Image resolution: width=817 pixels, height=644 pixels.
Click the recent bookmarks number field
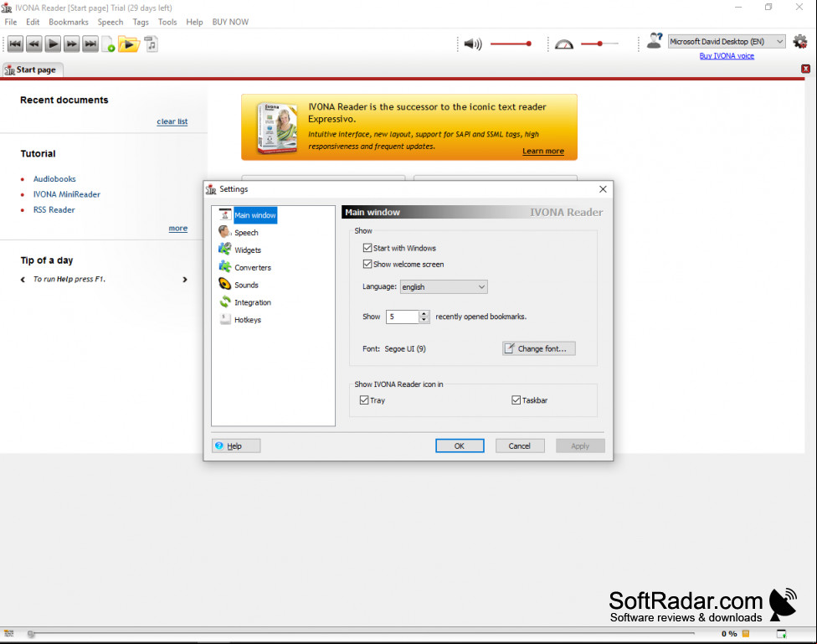(x=403, y=317)
